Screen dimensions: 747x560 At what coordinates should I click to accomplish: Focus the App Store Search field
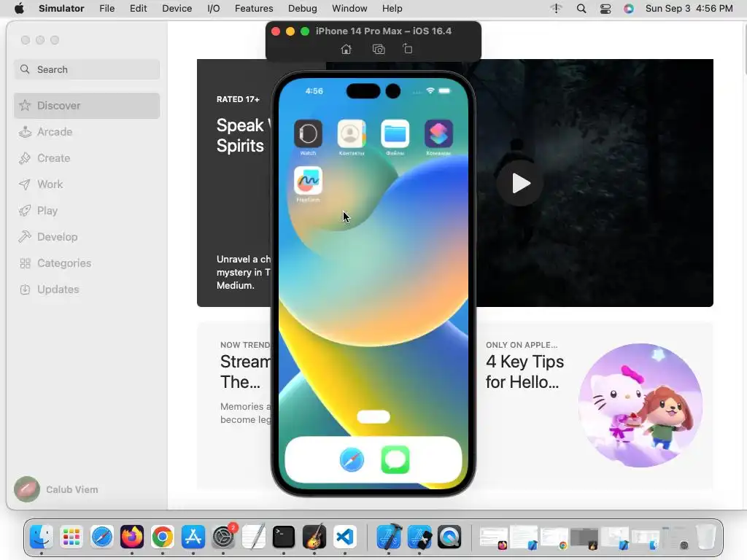coord(87,69)
